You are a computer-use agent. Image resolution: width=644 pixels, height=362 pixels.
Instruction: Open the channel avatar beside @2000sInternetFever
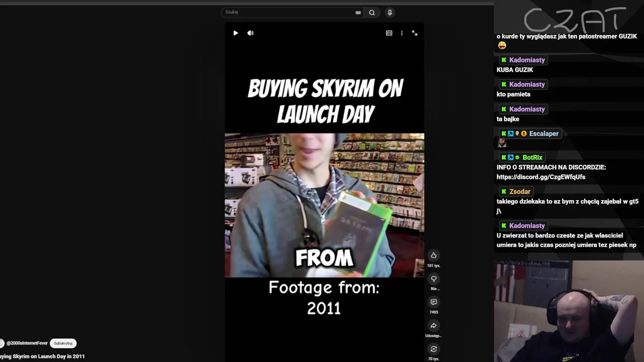(x=2, y=343)
